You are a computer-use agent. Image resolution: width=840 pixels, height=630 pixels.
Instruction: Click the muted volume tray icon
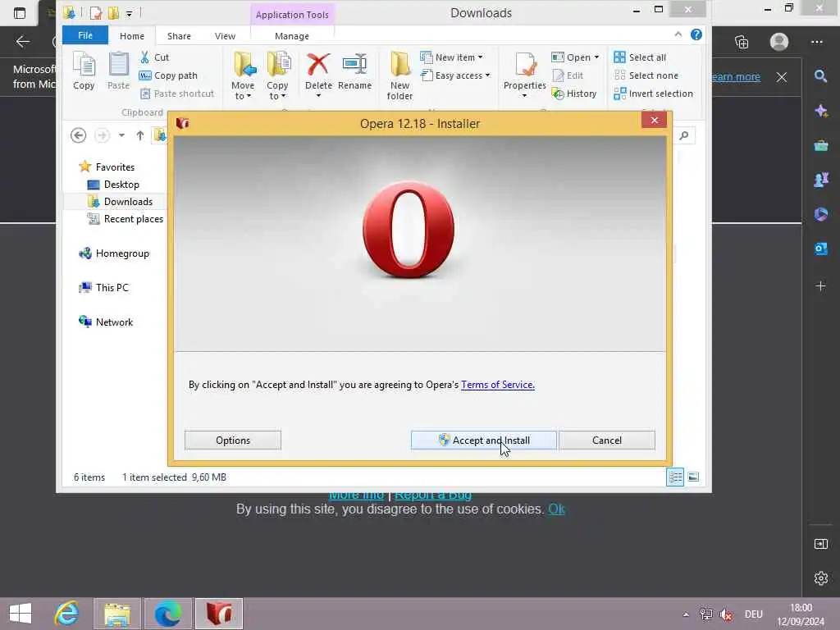click(x=727, y=614)
